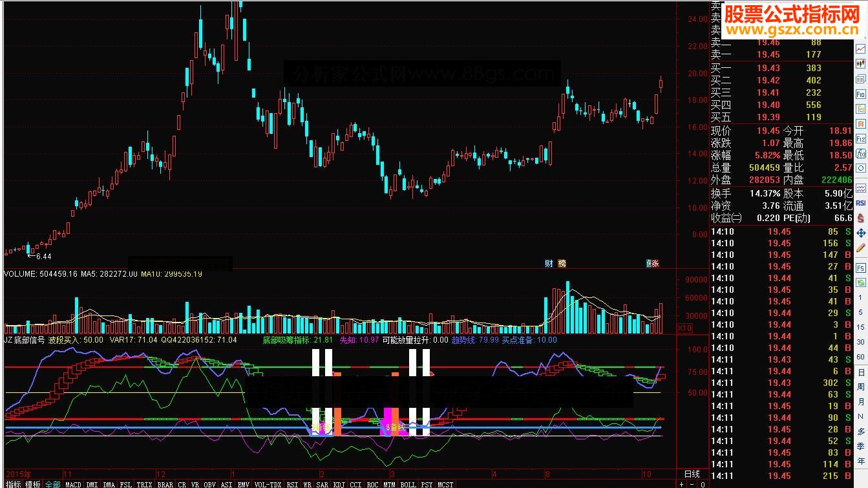Click the plus zoom button
The image size is (868, 488).
click(681, 483)
